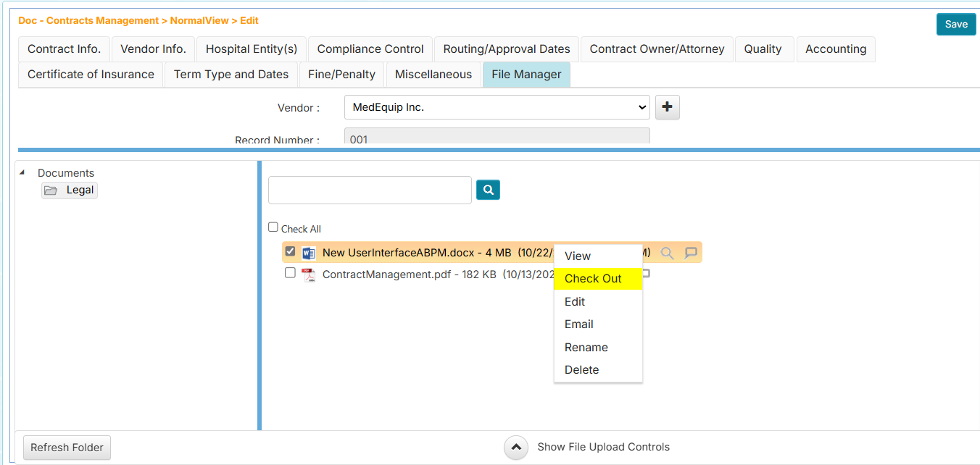Uncheck the New UserInterfaceABPM.docx checkbox
The height and width of the screenshot is (465, 980).
pyautogui.click(x=290, y=251)
